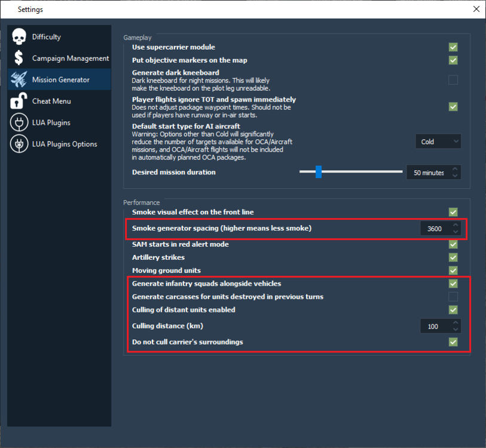Click the Desired mission duration label
This screenshot has height=448, width=486.
point(173,172)
